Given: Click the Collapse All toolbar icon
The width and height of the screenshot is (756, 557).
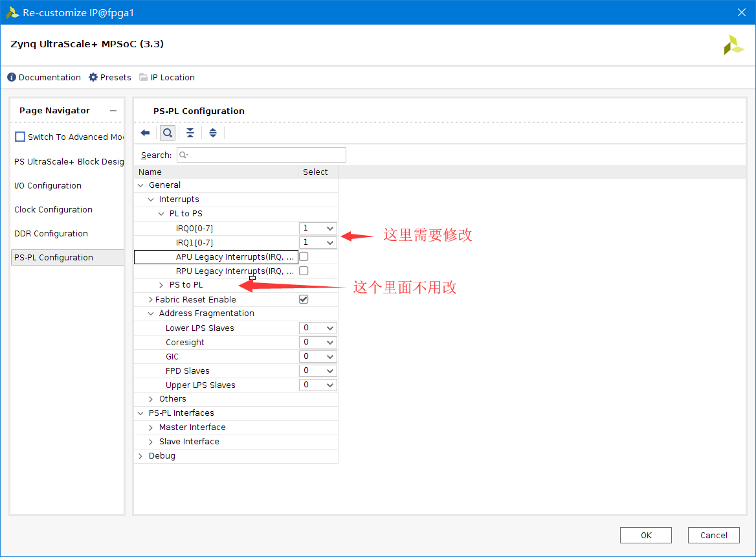Looking at the screenshot, I should [x=190, y=133].
